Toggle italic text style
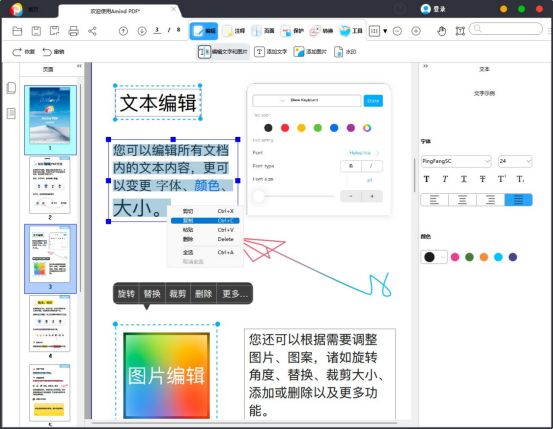This screenshot has height=429, width=553. 445,179
